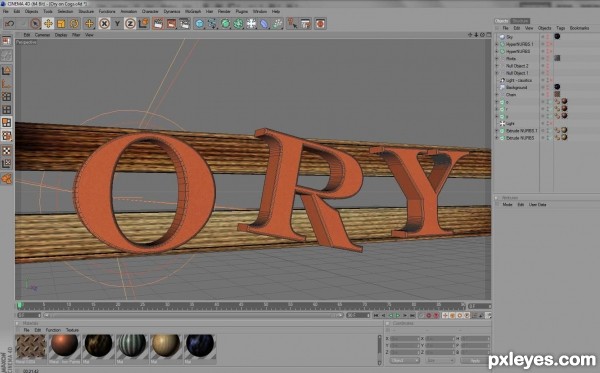This screenshot has height=373, width=600.
Task: Expand the Extrude NURBS object
Action: (x=497, y=138)
